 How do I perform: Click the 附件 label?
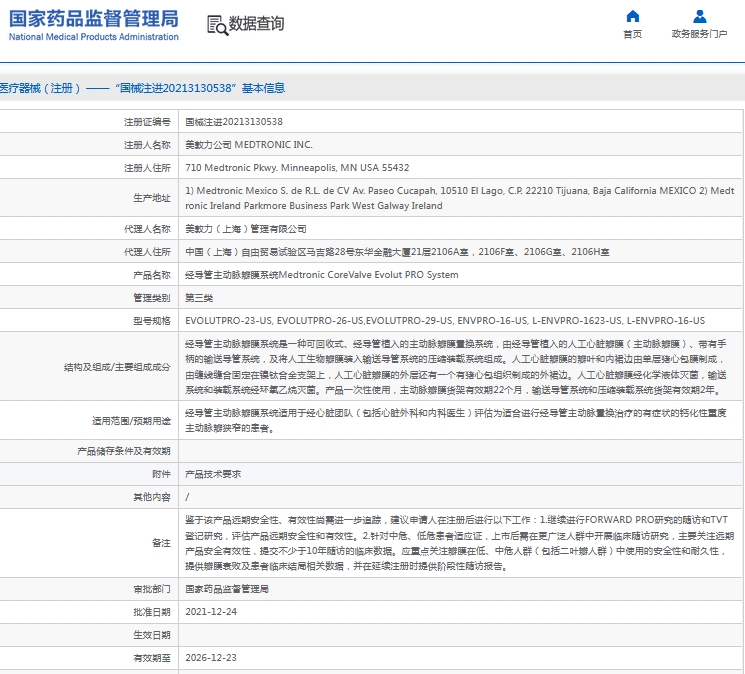[161, 474]
